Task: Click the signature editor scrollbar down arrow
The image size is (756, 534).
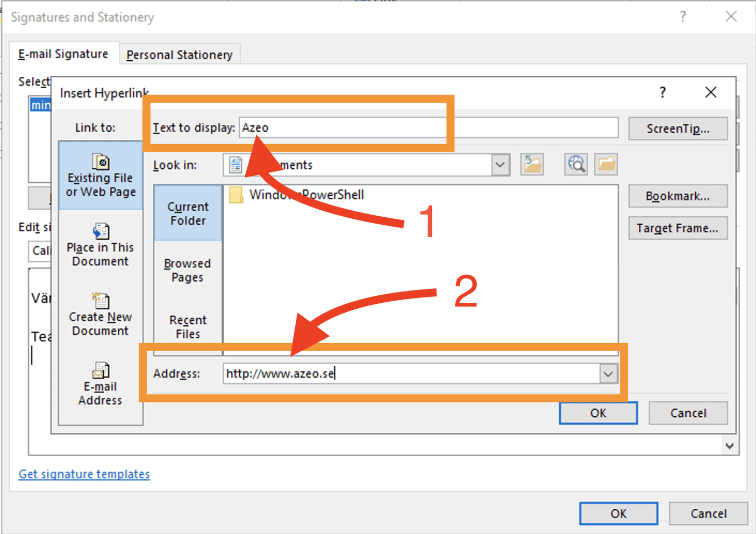Action: click(730, 446)
